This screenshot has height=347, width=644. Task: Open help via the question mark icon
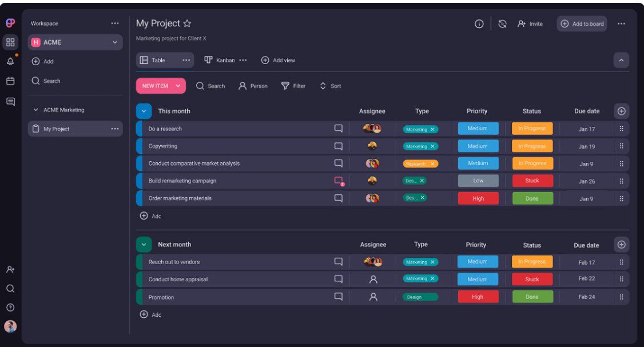10,307
